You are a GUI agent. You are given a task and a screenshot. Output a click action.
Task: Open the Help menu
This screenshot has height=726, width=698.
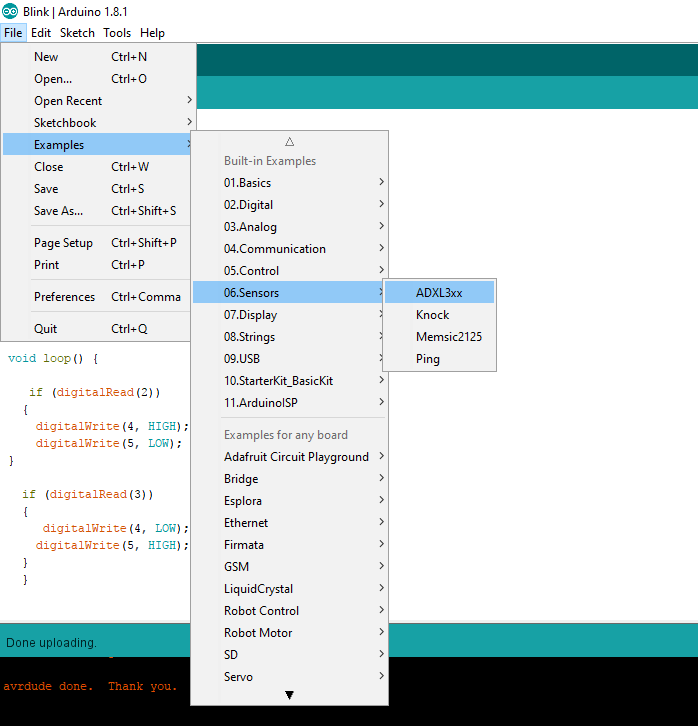point(152,33)
